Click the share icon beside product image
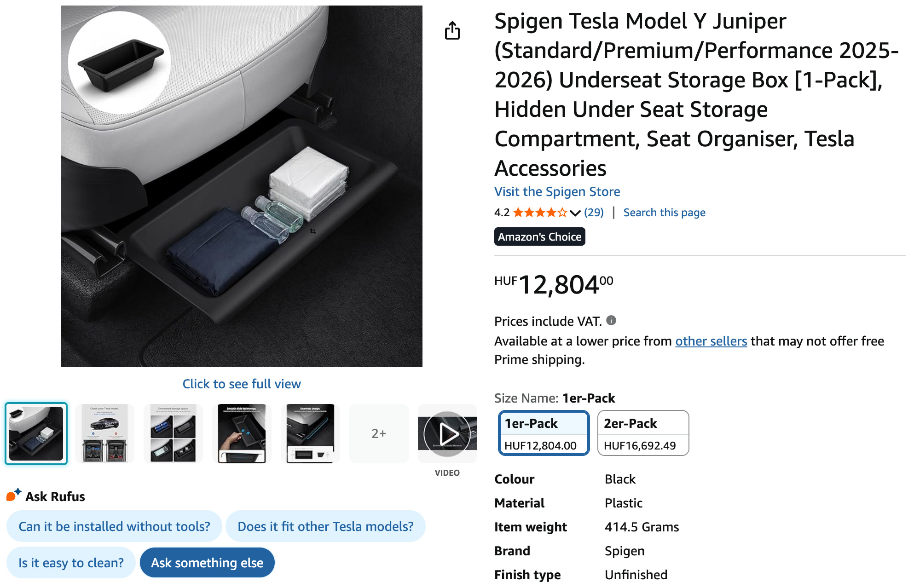 pyautogui.click(x=452, y=31)
